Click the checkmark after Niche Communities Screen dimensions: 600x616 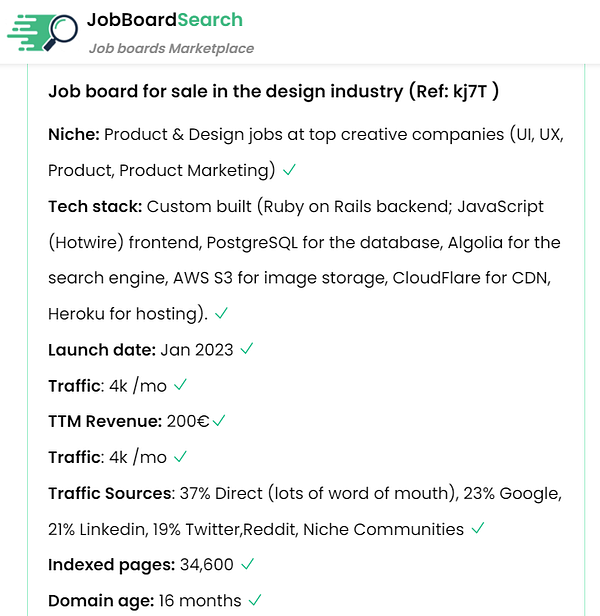tap(478, 528)
